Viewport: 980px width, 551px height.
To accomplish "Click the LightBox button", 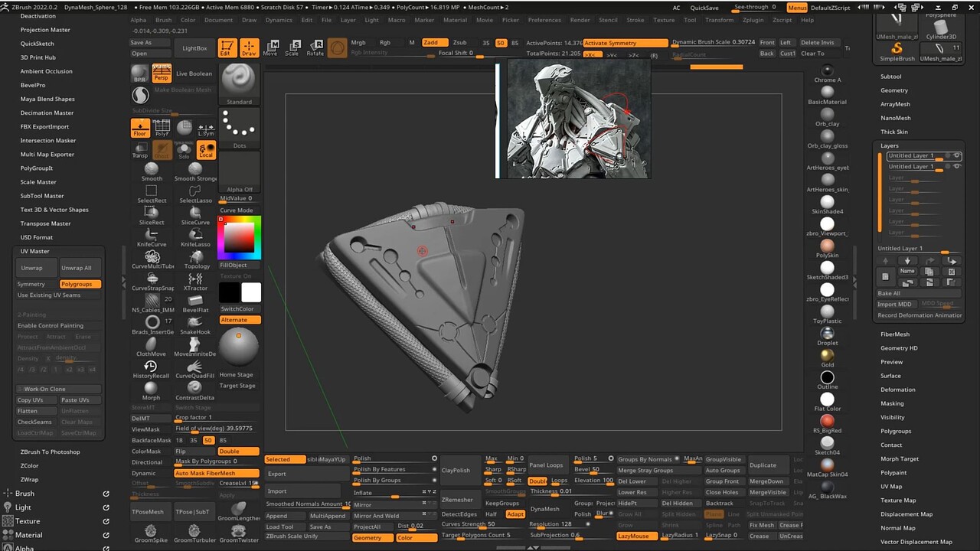I will tap(194, 48).
